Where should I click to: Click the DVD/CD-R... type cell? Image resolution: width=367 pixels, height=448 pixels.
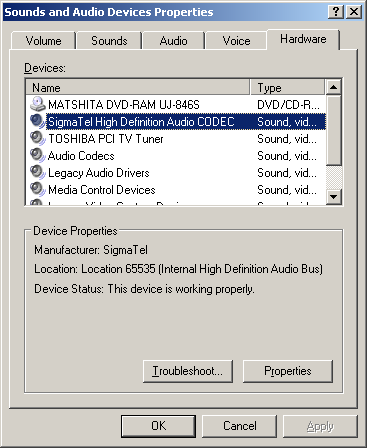(x=288, y=105)
